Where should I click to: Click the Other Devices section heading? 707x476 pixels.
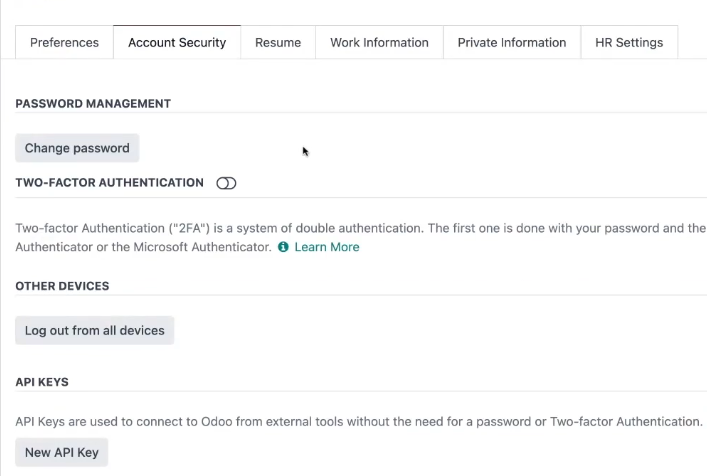click(x=62, y=286)
